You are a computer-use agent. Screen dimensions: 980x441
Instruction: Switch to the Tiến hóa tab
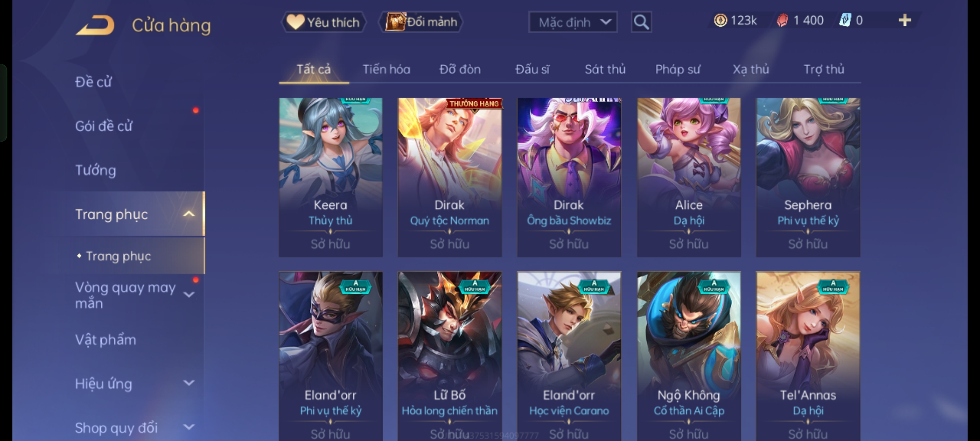[x=386, y=69]
